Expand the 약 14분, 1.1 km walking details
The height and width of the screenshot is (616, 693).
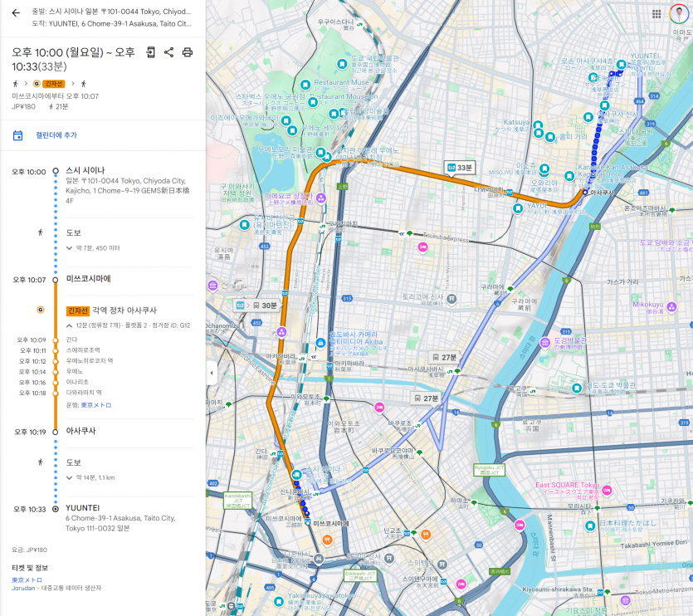[90, 477]
